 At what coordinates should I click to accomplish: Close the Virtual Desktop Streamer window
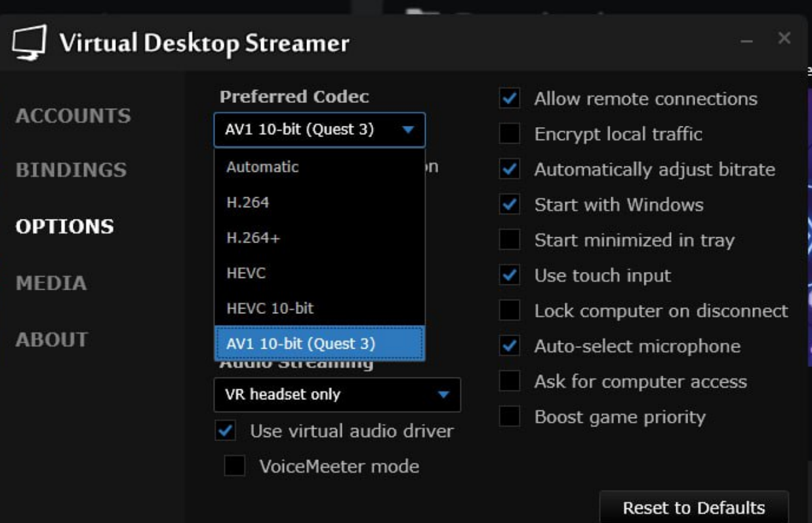tap(784, 38)
